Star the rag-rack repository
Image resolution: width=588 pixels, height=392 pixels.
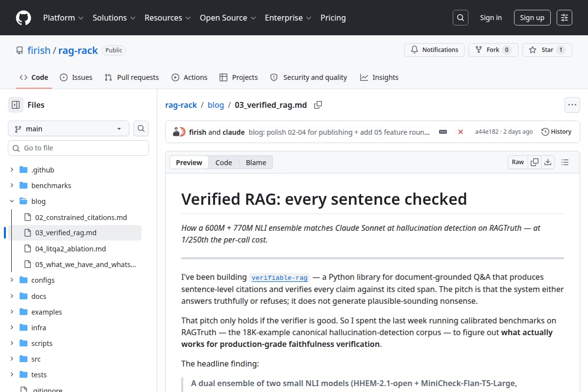pos(547,50)
